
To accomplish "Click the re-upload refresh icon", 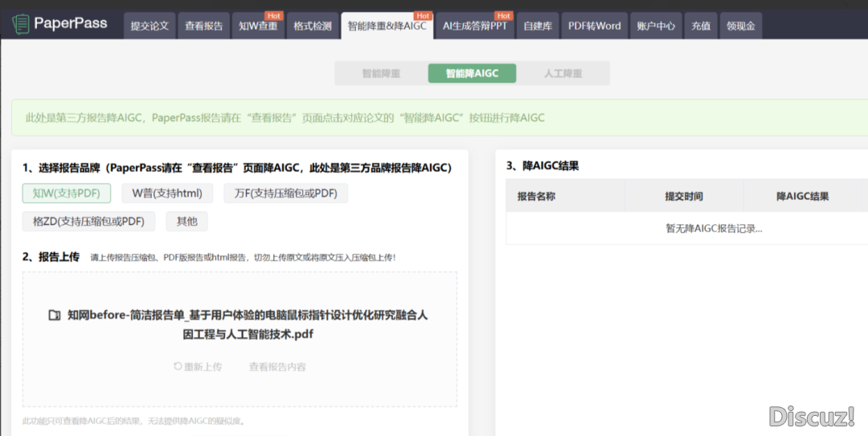I will (178, 366).
